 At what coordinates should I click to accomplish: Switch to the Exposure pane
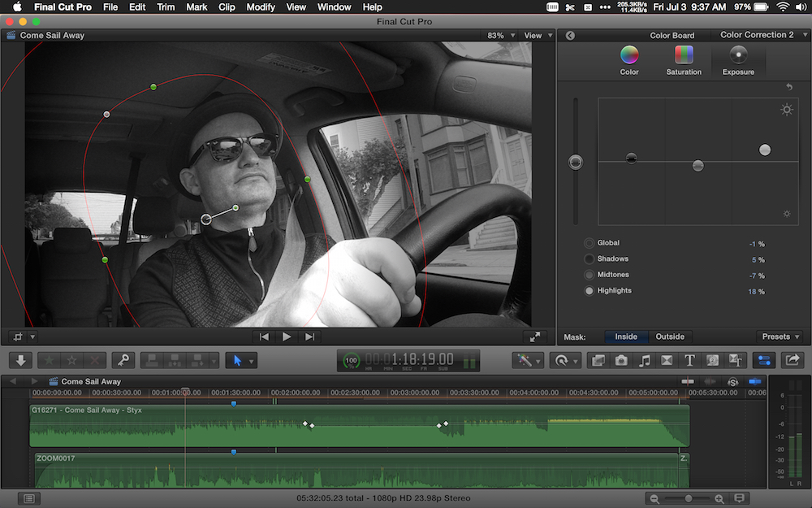[738, 60]
